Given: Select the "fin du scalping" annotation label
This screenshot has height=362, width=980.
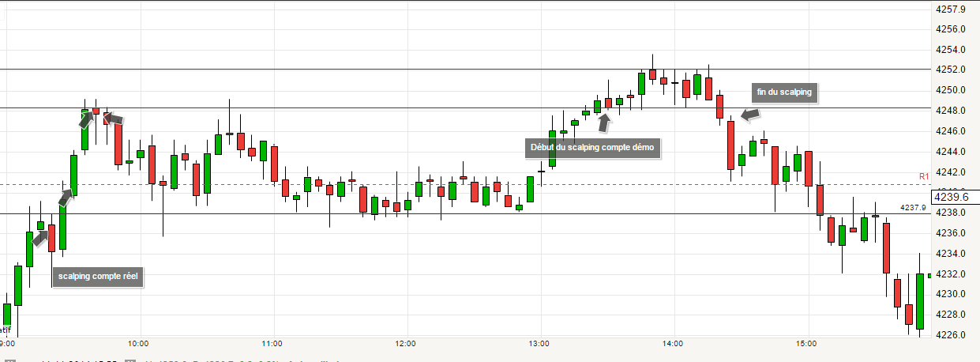Looking at the screenshot, I should pos(784,92).
